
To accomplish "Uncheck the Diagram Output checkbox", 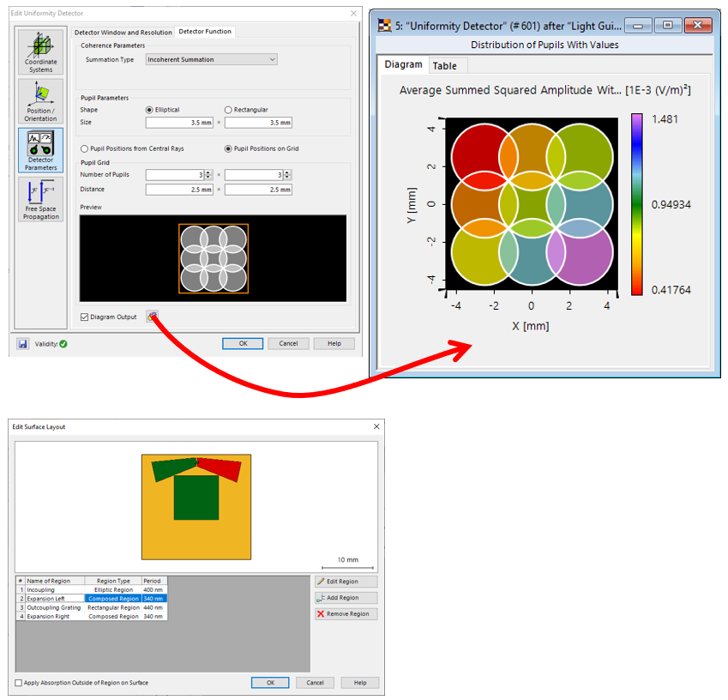I will tap(84, 317).
